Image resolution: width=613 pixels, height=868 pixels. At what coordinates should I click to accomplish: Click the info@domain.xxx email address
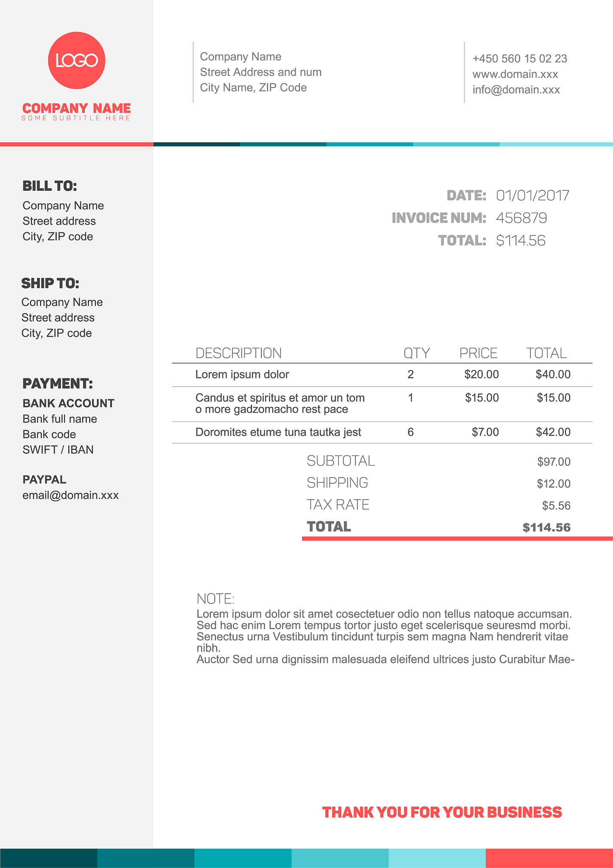tap(516, 90)
